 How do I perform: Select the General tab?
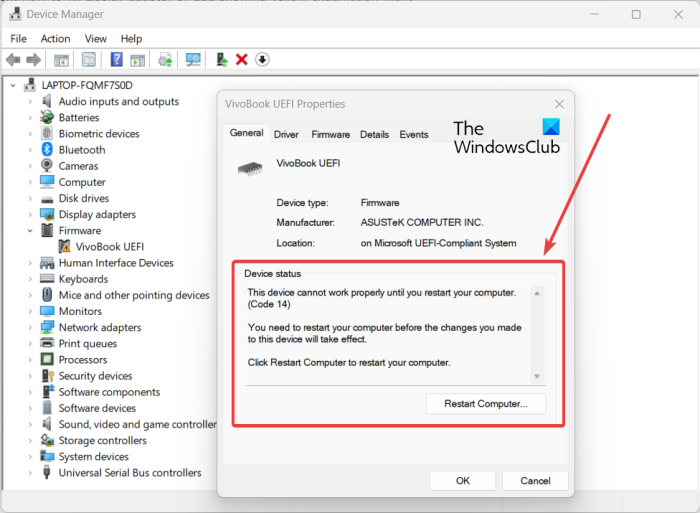tap(246, 133)
